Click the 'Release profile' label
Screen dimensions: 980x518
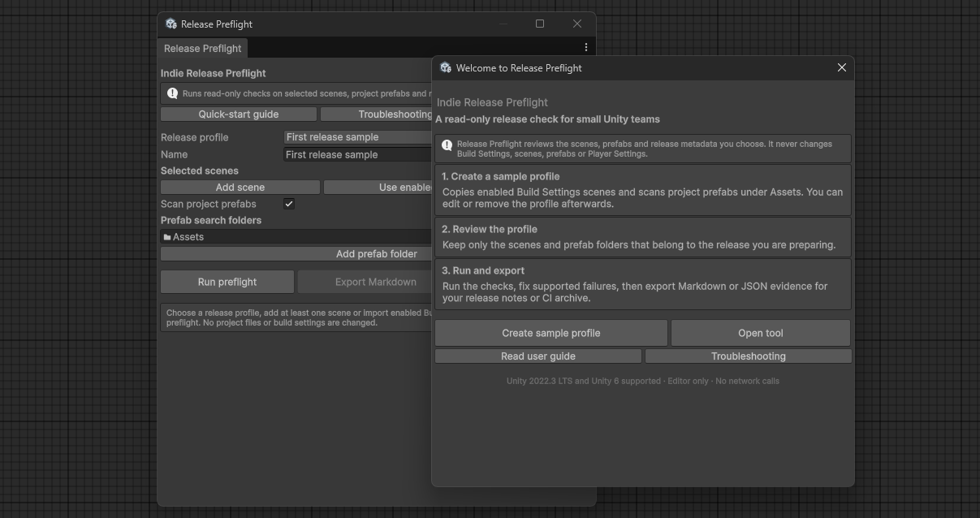point(195,137)
